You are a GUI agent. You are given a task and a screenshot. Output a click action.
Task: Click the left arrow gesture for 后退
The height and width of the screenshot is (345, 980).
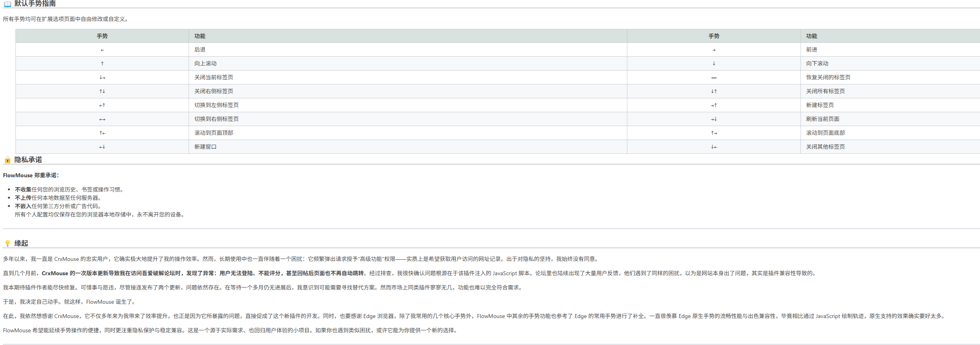click(102, 50)
